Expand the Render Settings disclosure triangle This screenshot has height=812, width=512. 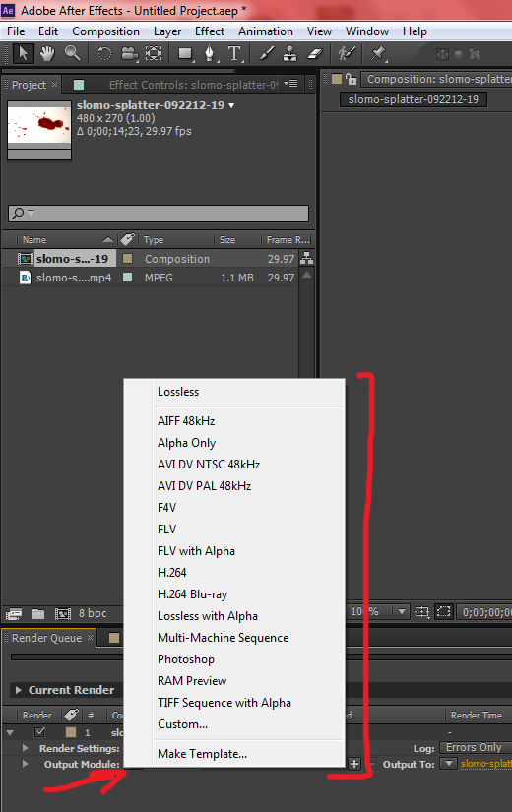(x=25, y=748)
